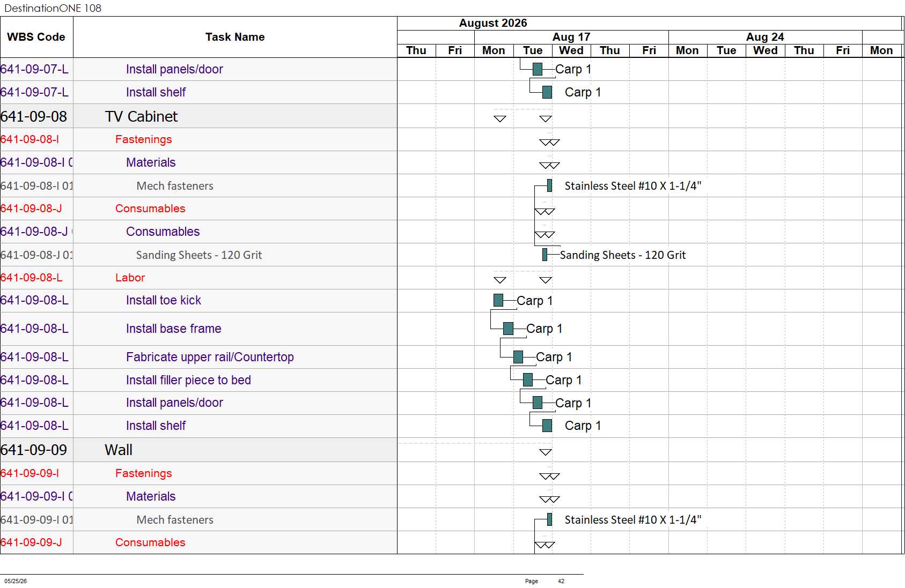
Task: Select the Aug 17 week header
Action: [x=571, y=37]
